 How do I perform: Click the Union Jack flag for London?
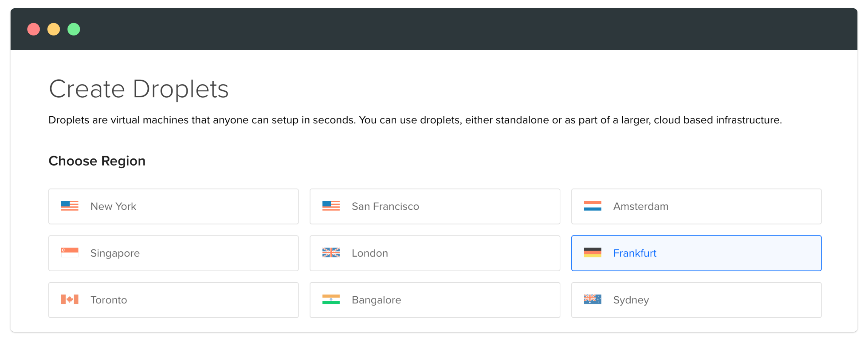331,253
